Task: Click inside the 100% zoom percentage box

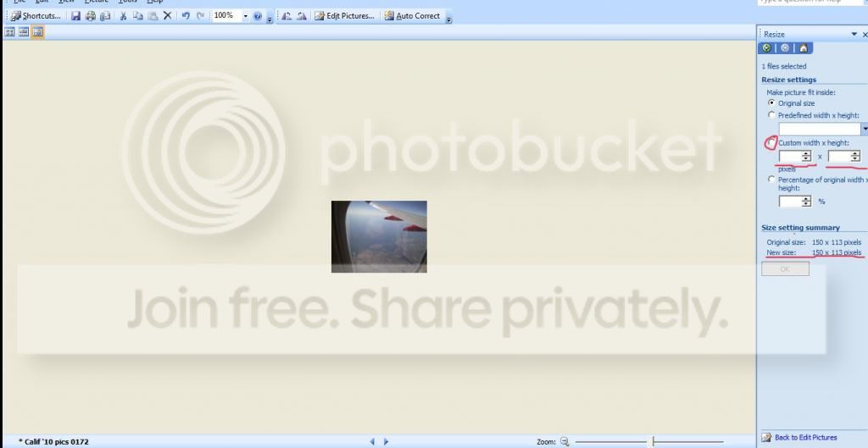Action: point(225,16)
